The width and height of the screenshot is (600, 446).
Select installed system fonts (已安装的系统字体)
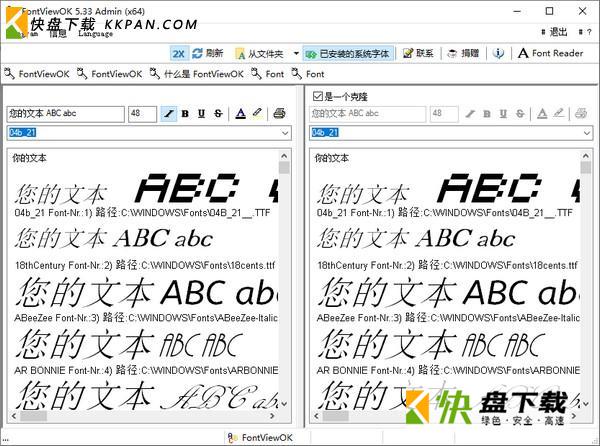(348, 54)
